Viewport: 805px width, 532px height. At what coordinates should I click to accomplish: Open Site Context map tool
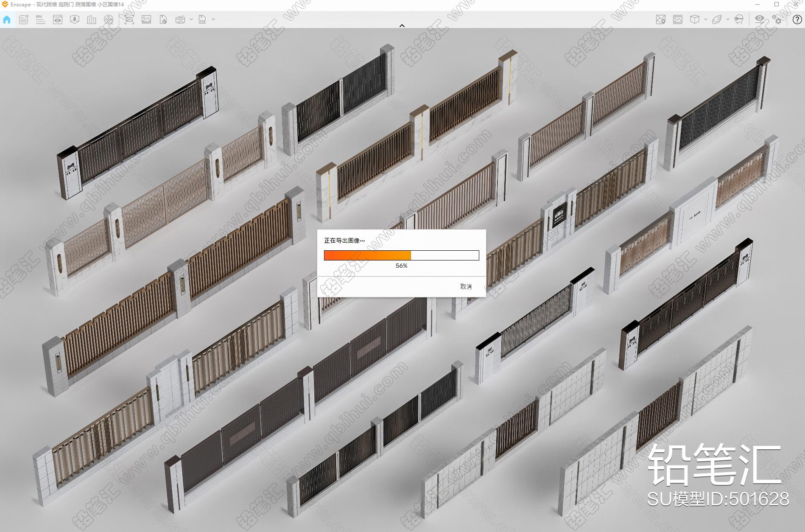click(x=75, y=20)
